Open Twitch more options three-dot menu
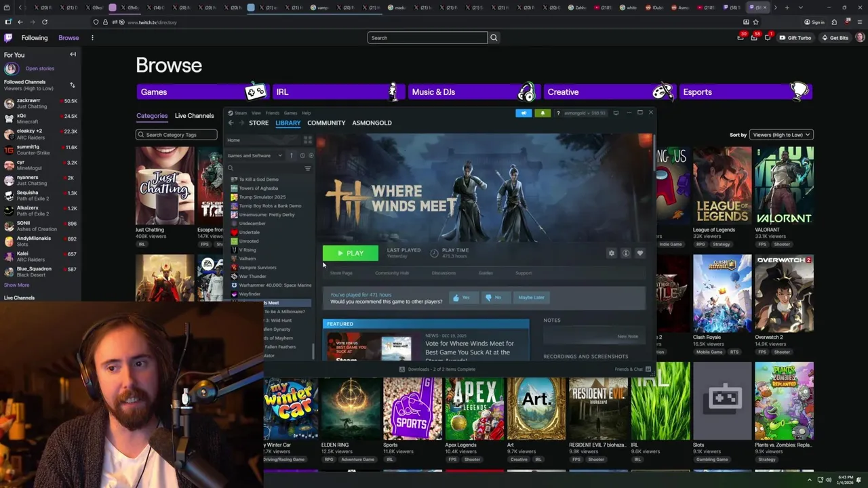 pyautogui.click(x=92, y=38)
